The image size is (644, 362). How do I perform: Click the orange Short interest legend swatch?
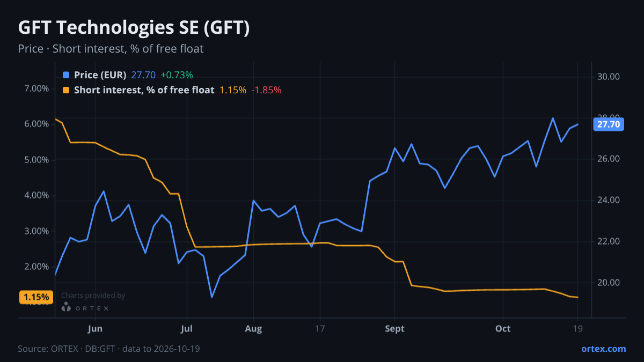pos(66,90)
